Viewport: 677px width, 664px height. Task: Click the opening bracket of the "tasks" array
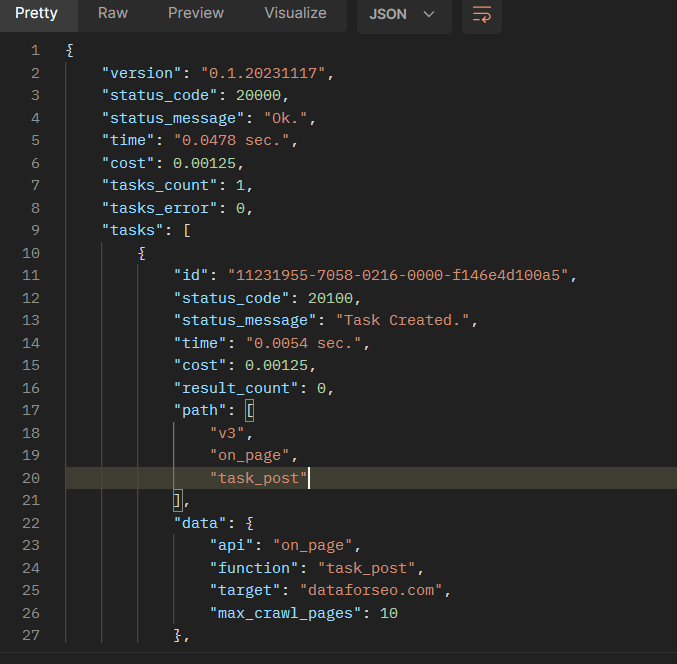(x=186, y=230)
